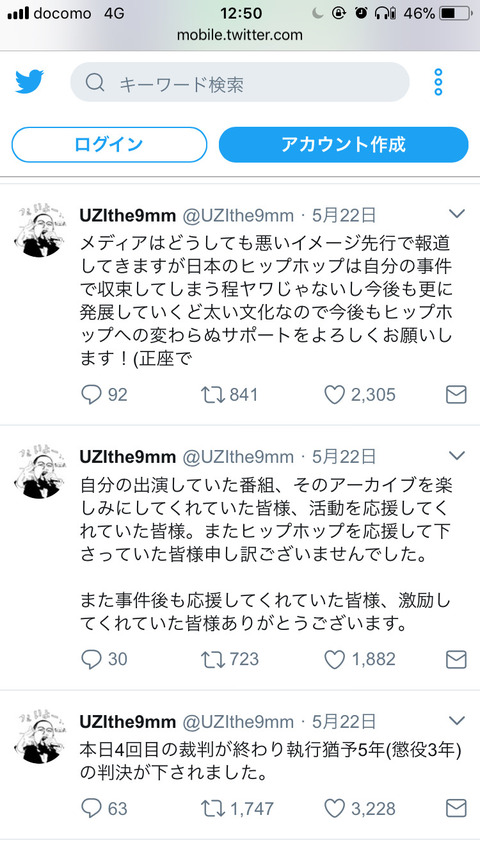
Task: Click the Twitter bird logo
Action: [x=29, y=82]
